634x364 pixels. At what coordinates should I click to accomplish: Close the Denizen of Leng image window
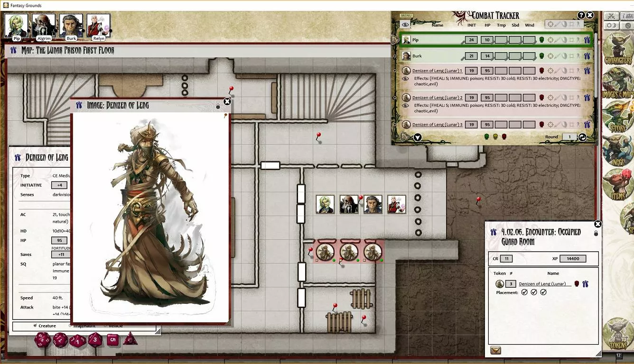click(227, 101)
